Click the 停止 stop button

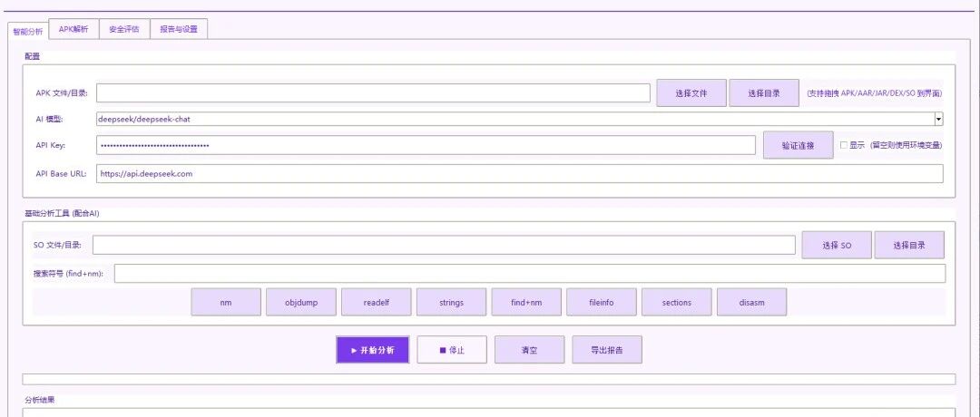click(x=452, y=350)
